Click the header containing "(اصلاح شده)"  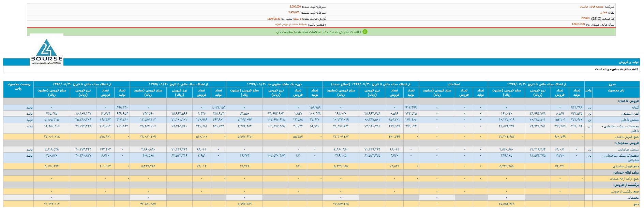pos(371,84)
